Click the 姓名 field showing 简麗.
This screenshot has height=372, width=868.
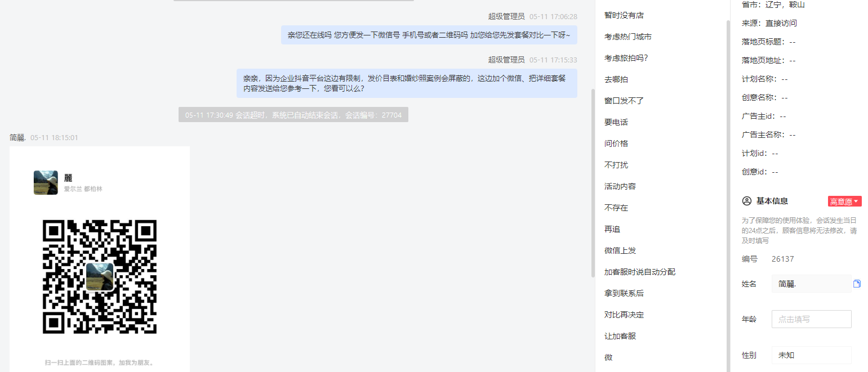point(811,284)
